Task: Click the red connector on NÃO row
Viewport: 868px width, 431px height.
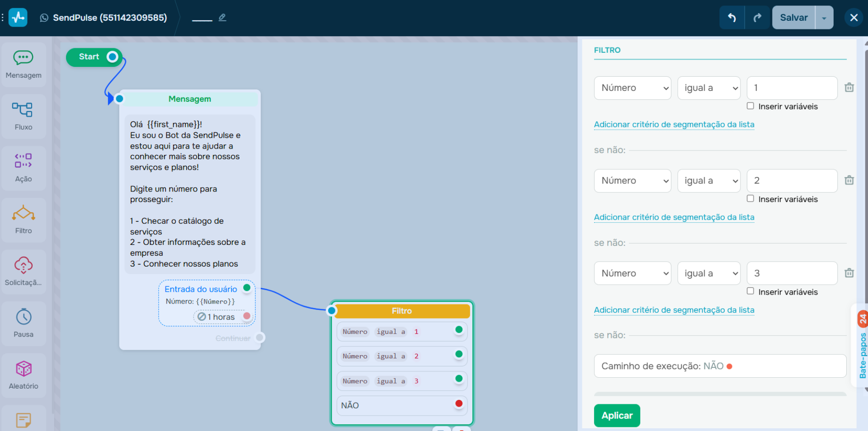Action: click(x=459, y=403)
